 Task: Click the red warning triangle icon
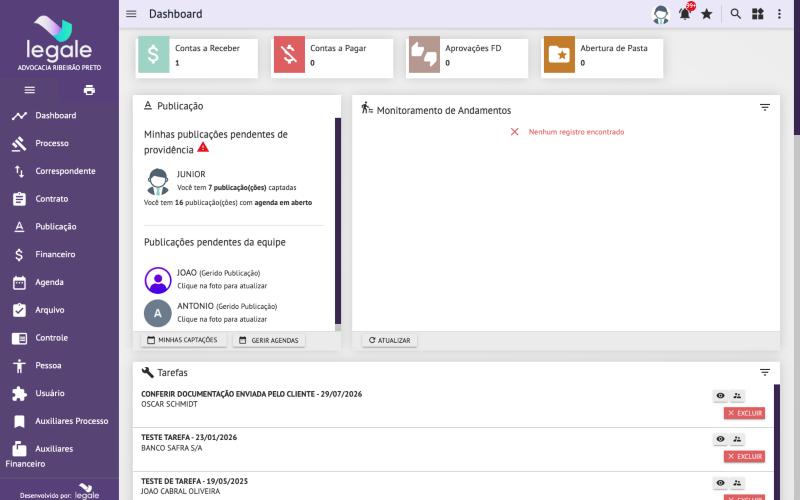point(203,147)
